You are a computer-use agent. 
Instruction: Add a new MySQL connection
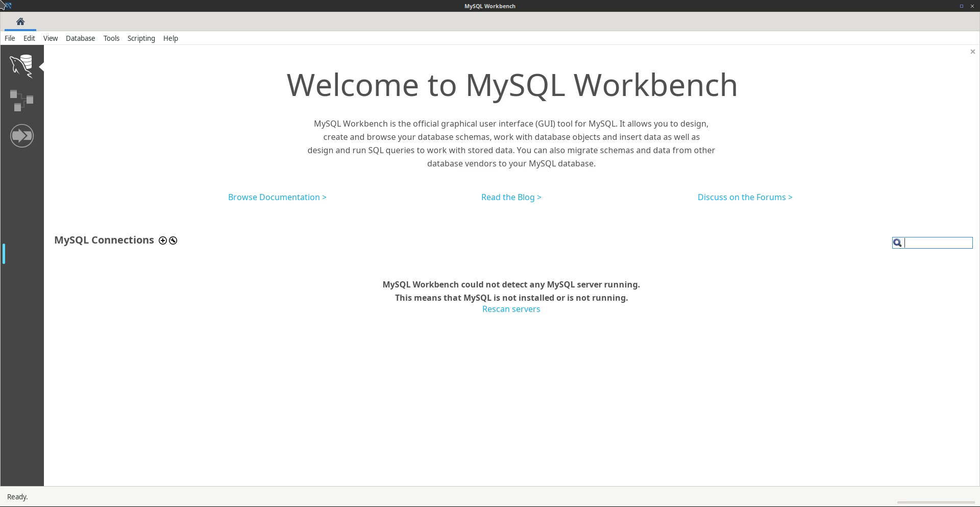coord(162,240)
